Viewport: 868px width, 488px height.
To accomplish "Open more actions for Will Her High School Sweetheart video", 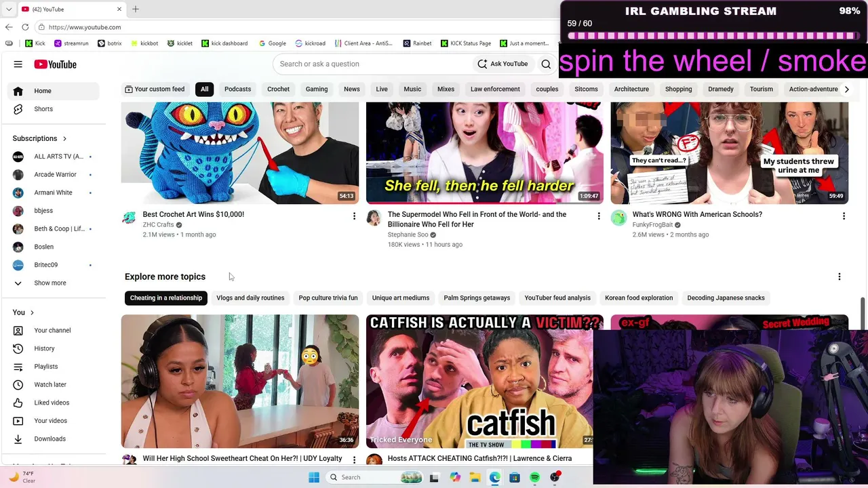I will pyautogui.click(x=354, y=460).
